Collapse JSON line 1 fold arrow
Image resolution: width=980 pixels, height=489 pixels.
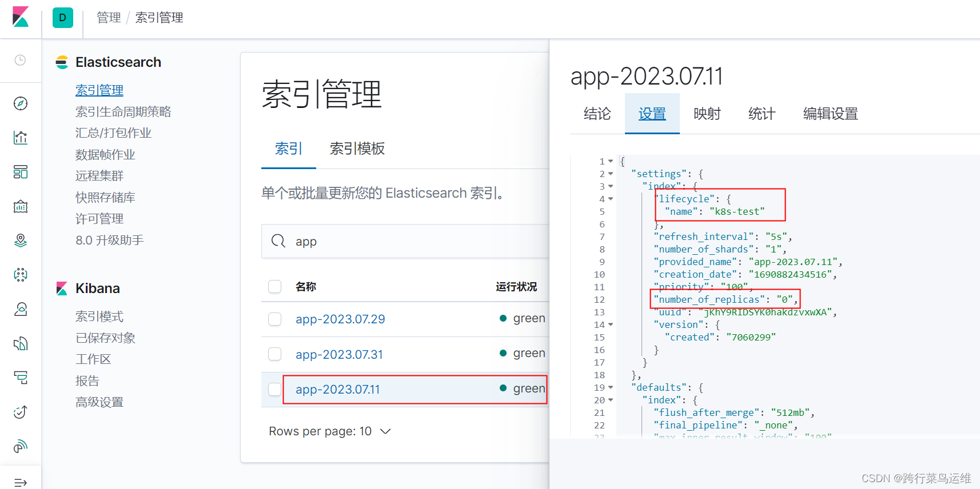(611, 161)
